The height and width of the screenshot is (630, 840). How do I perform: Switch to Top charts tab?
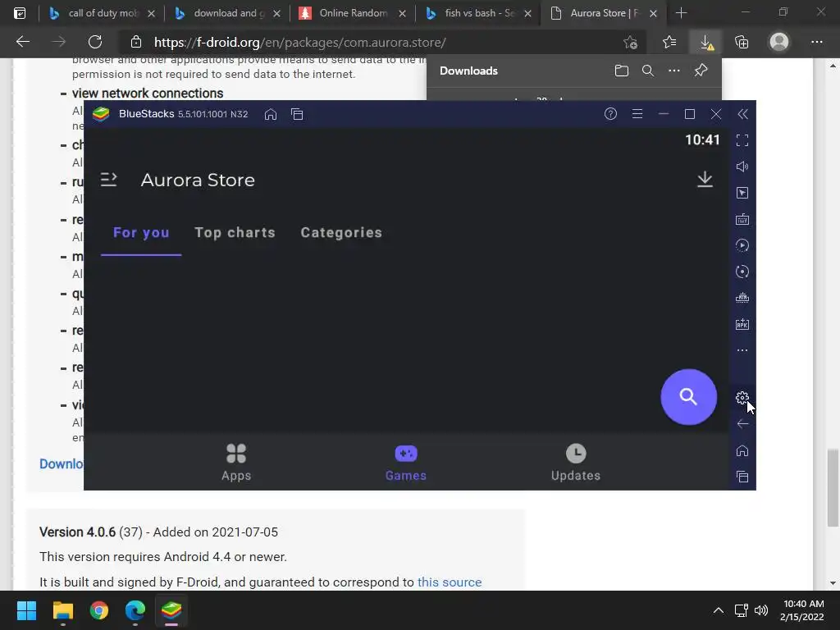pyautogui.click(x=235, y=232)
